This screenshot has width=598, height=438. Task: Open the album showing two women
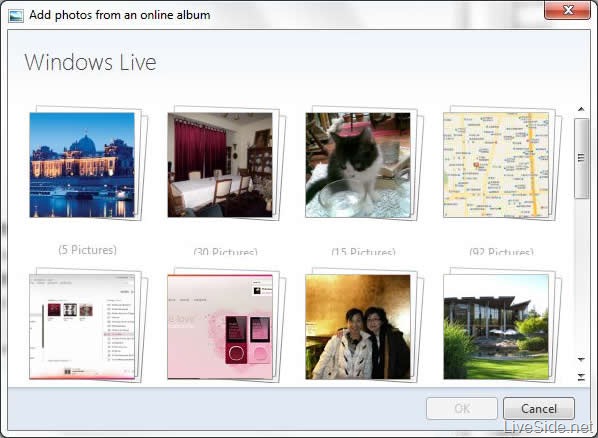pyautogui.click(x=358, y=327)
